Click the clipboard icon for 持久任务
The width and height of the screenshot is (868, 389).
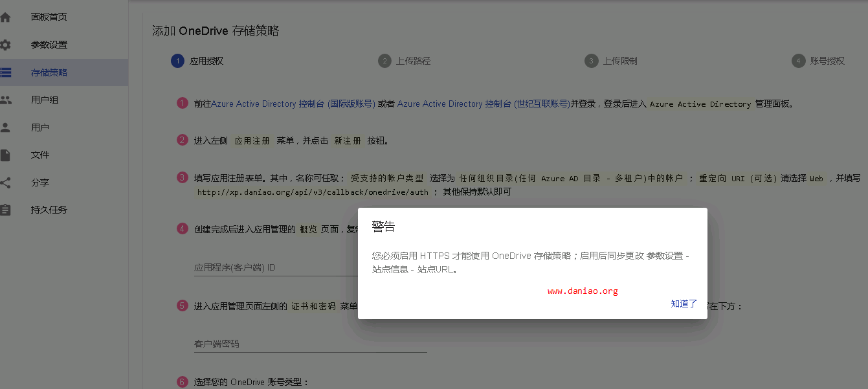[x=5, y=210]
